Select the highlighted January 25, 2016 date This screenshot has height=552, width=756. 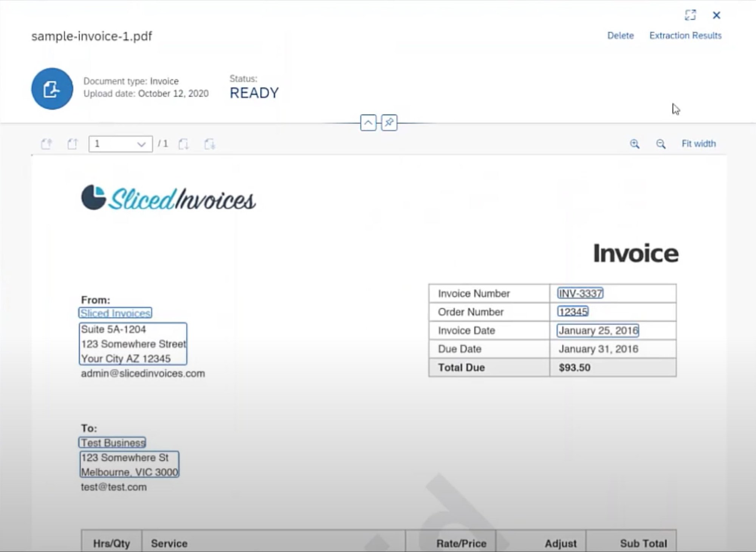(598, 330)
